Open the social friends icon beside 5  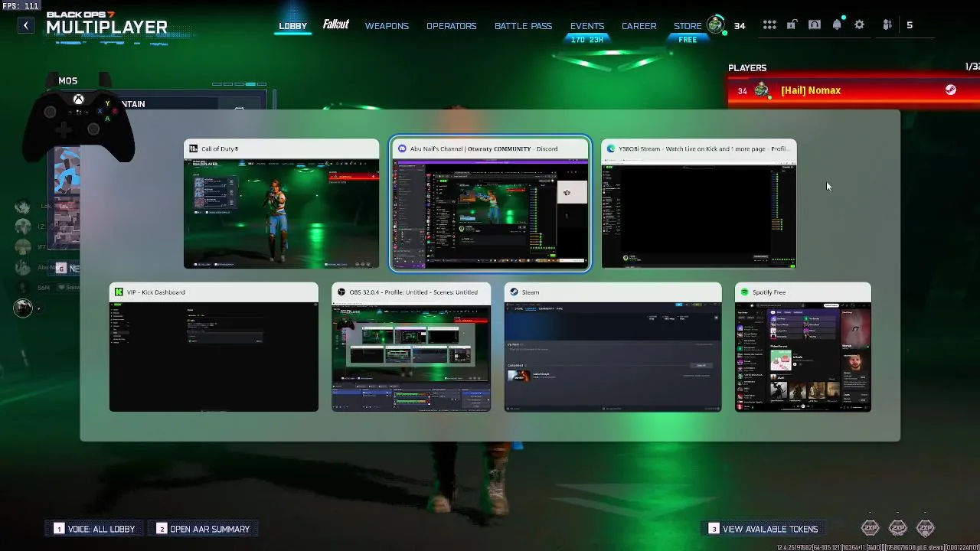(887, 25)
